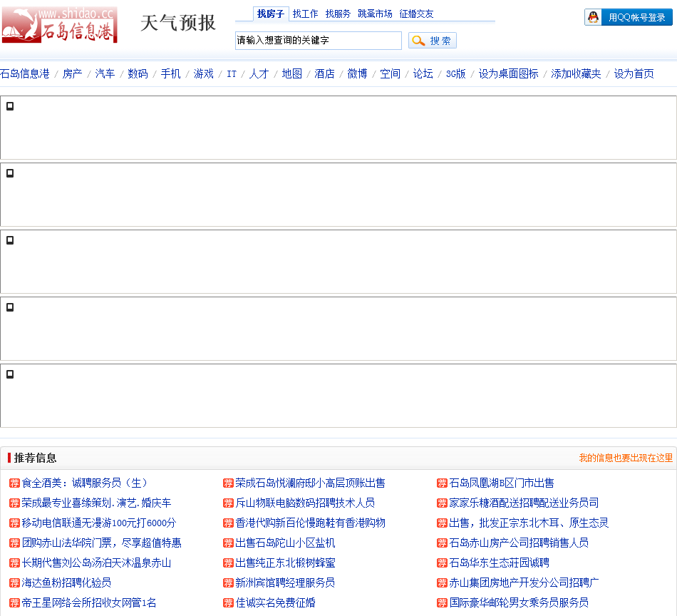Click the 荐 badge beside 食全酒美 listing

(14, 483)
